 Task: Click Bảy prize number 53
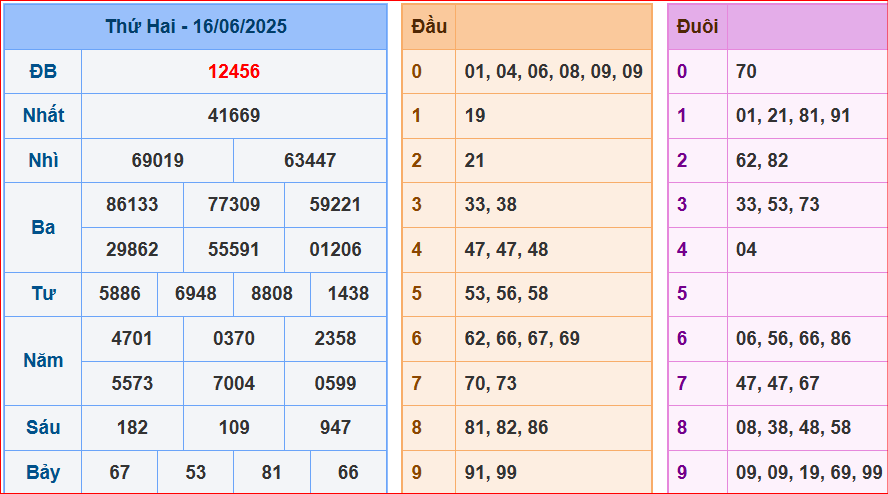[195, 472]
